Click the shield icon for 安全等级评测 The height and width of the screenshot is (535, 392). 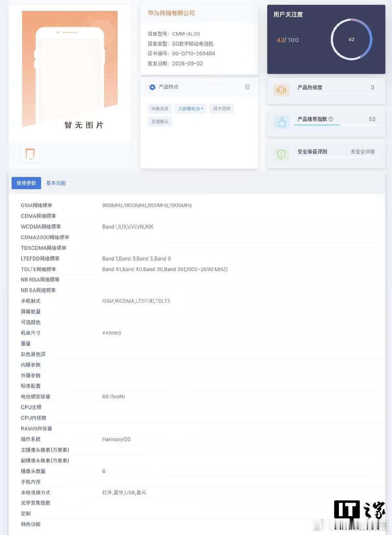click(x=281, y=154)
